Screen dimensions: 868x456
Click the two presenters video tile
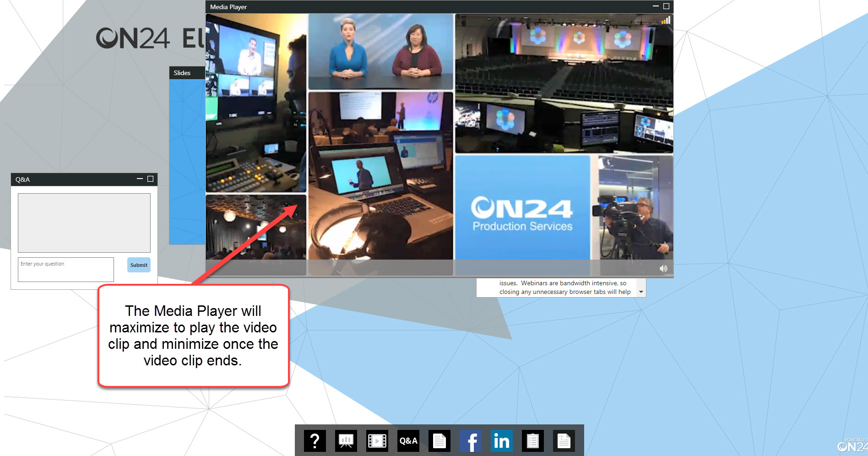point(381,51)
